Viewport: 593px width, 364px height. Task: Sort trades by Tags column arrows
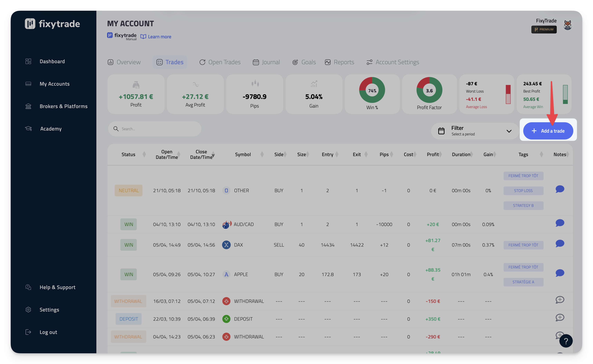click(x=542, y=155)
